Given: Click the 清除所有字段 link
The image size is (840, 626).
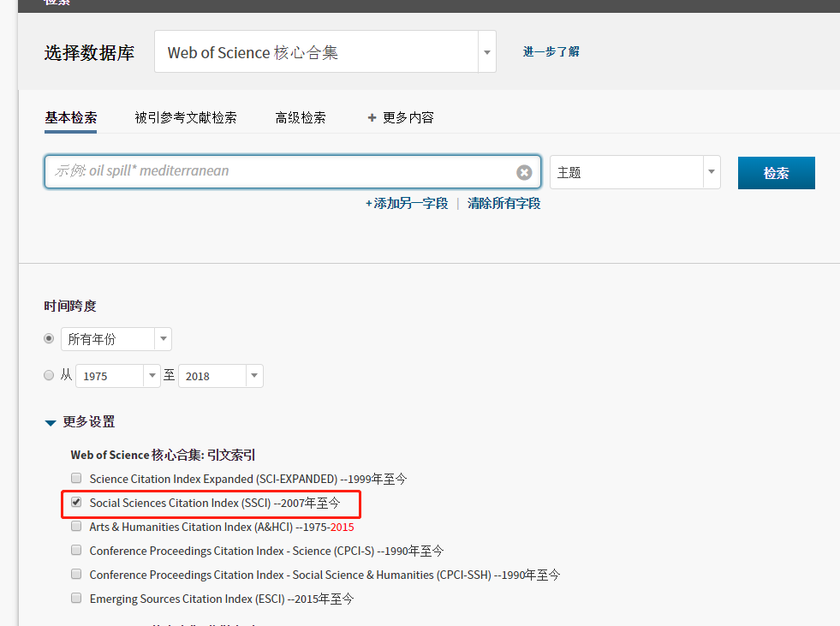Looking at the screenshot, I should [503, 203].
